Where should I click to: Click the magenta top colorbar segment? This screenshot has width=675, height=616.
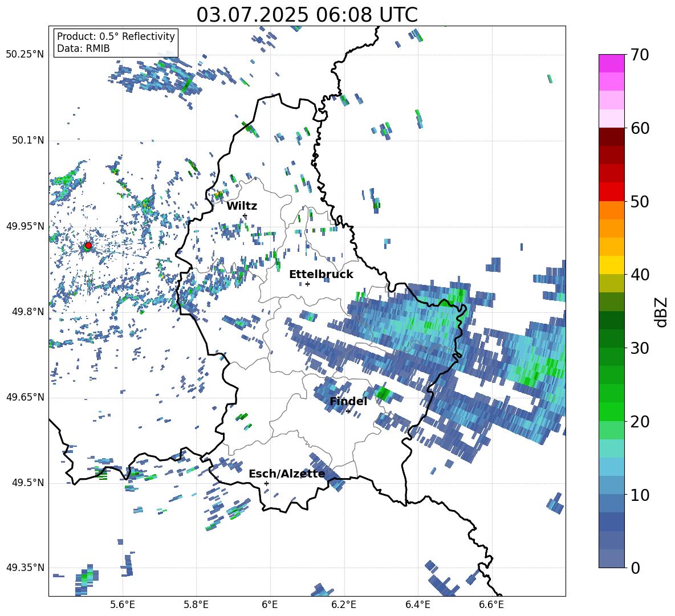(x=612, y=64)
